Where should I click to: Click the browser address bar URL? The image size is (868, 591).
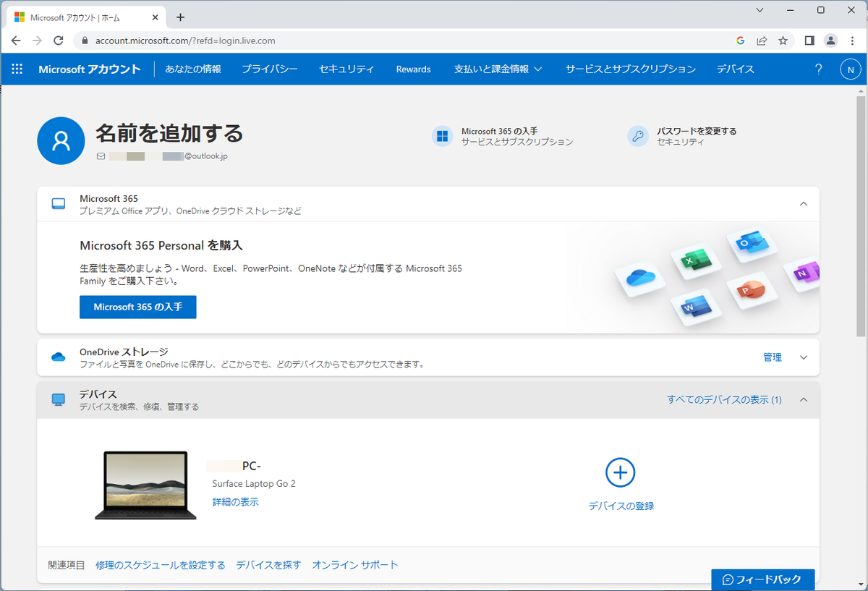[186, 41]
